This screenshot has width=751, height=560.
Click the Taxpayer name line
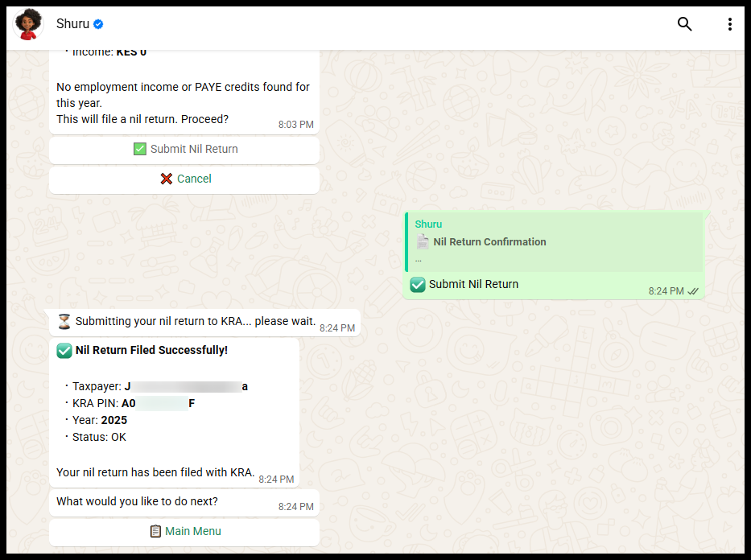pyautogui.click(x=157, y=387)
